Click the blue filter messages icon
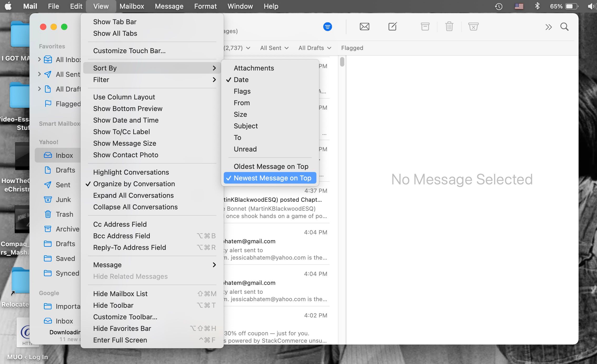597x364 pixels. (x=327, y=27)
